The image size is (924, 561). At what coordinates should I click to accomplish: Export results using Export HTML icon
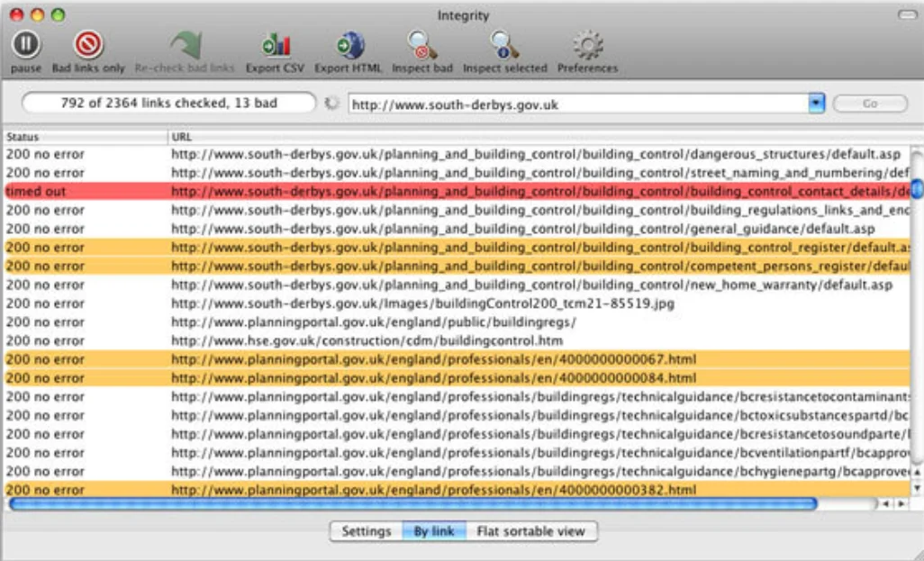point(349,45)
